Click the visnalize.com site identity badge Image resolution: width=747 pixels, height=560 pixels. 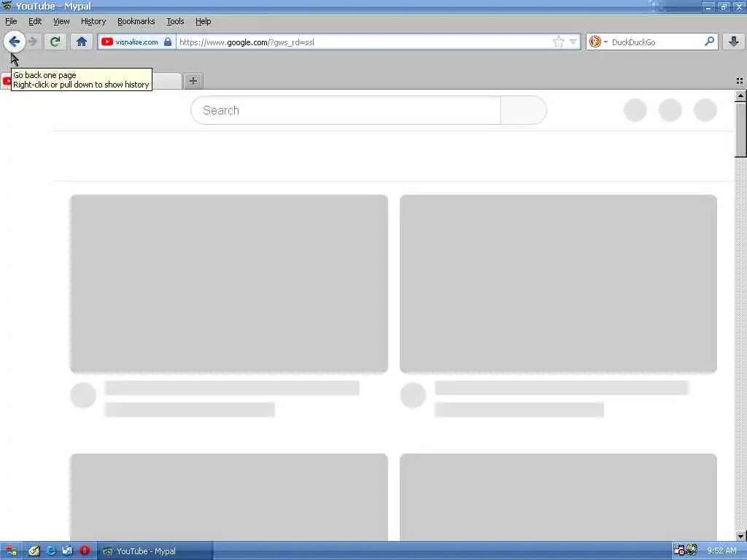point(136,42)
